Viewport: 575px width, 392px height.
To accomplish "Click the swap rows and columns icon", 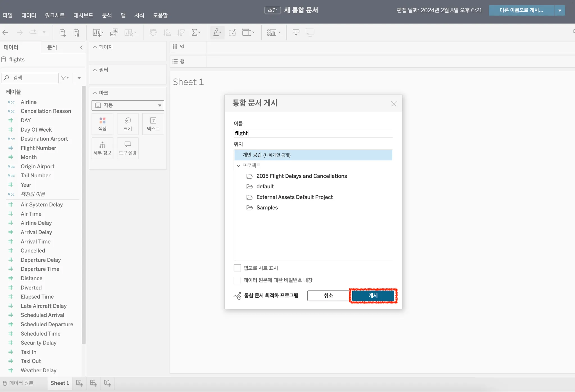I will [153, 33].
